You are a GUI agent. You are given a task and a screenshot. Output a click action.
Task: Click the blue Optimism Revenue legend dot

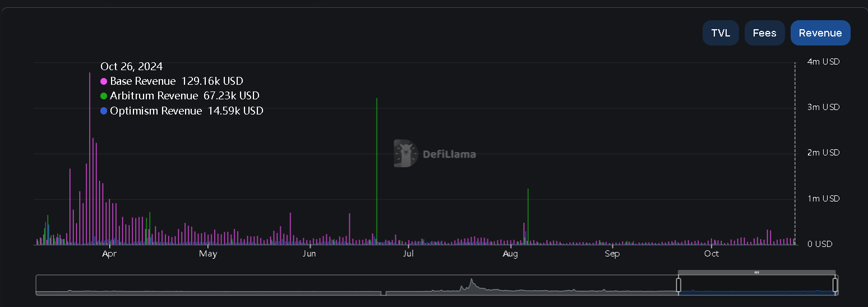(104, 111)
